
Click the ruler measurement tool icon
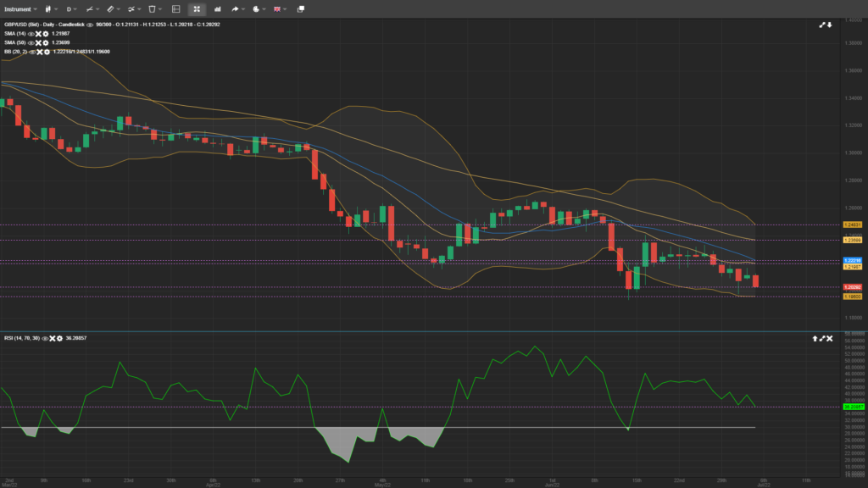tap(111, 8)
